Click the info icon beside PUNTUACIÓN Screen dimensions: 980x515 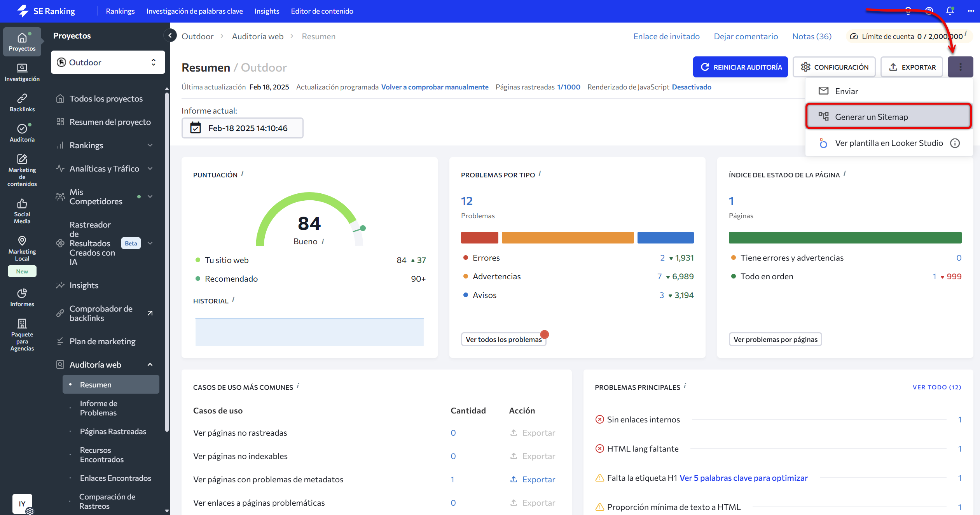pyautogui.click(x=242, y=173)
